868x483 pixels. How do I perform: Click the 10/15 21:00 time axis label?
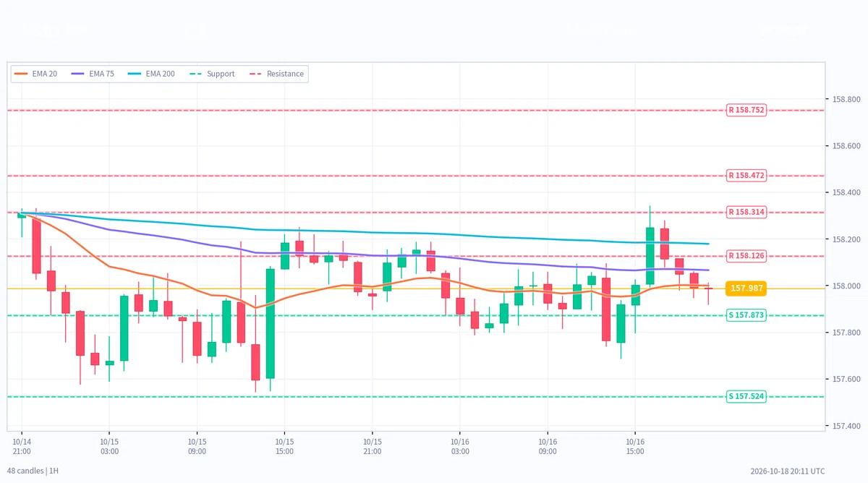[x=372, y=445]
